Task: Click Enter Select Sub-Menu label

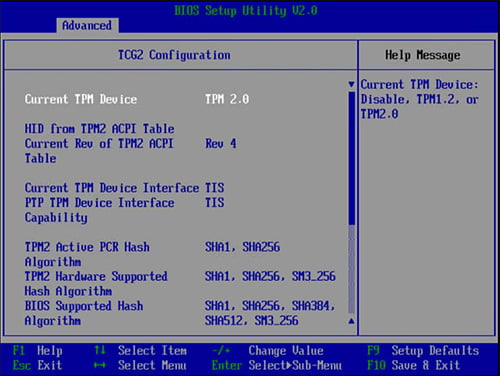Action: point(277,365)
